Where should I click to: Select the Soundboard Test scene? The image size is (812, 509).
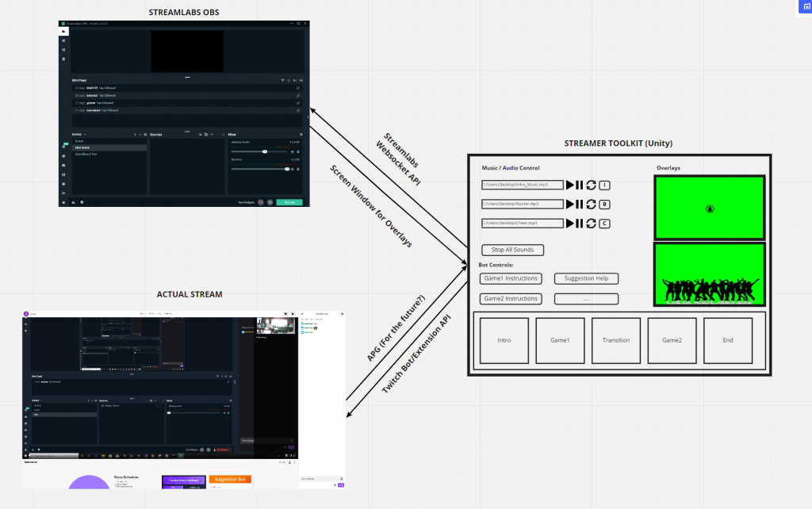(x=109, y=155)
